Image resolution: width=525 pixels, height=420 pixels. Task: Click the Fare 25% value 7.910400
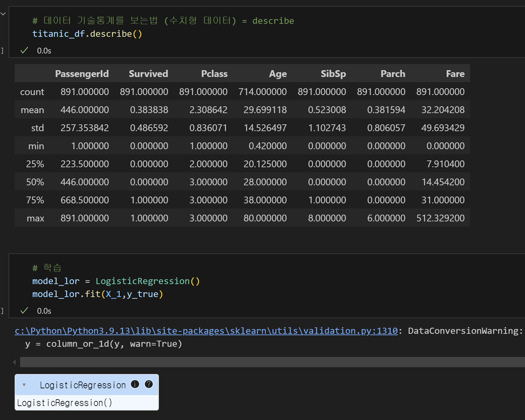pos(446,164)
